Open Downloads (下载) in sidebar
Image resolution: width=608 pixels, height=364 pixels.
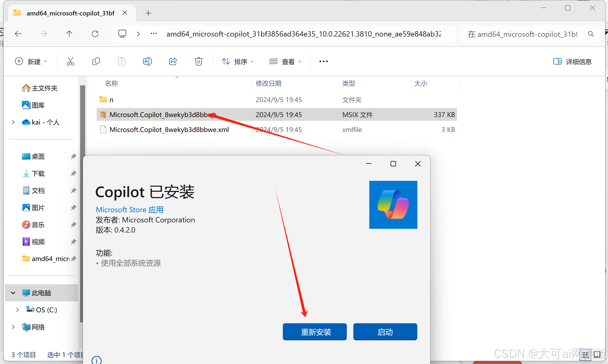(34, 174)
